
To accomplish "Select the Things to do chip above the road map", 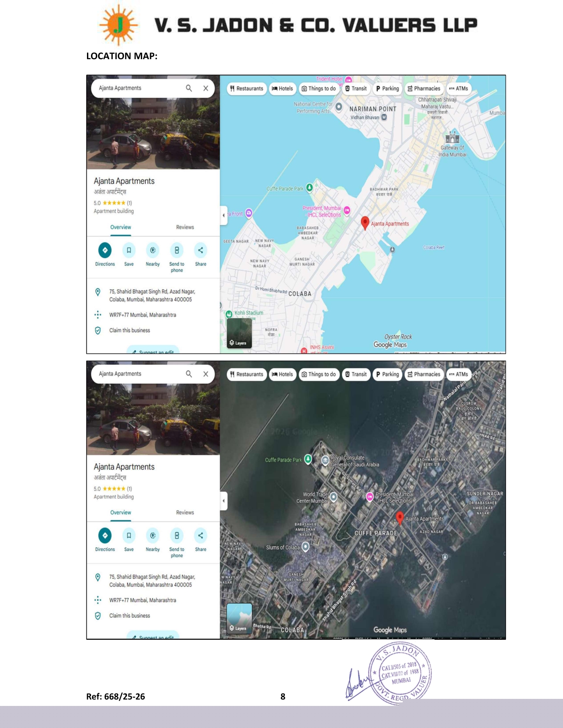I will [319, 89].
